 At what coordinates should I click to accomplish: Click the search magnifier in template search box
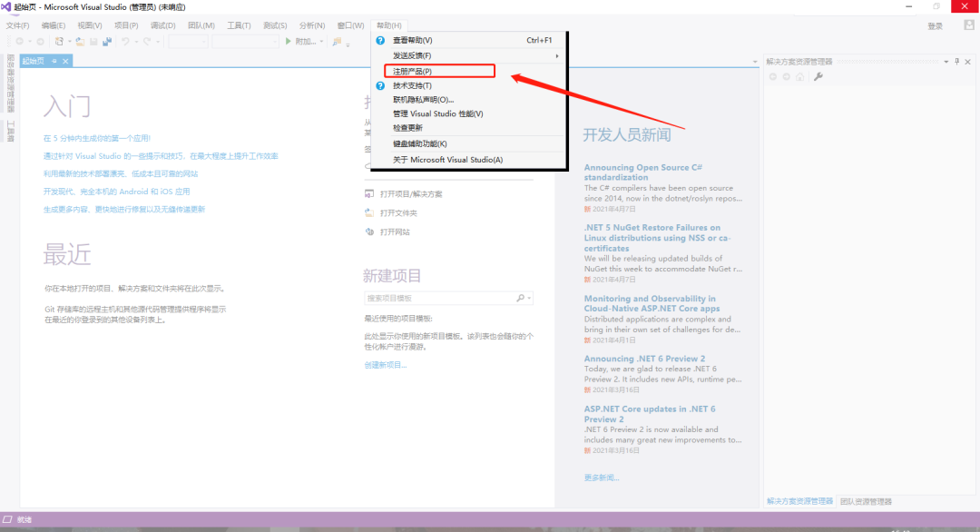pyautogui.click(x=520, y=298)
